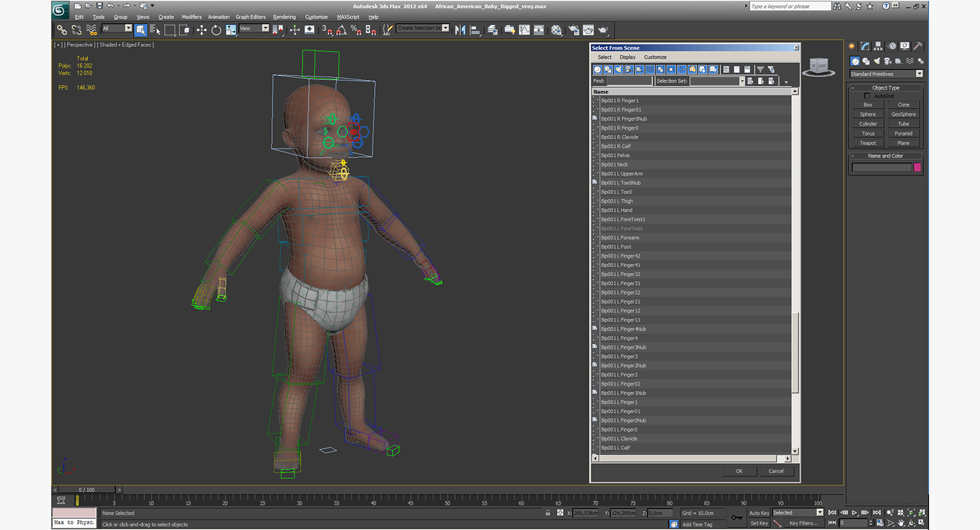This screenshot has width=980, height=530.
Task: Open the Material Editor icon
Action: point(556,30)
